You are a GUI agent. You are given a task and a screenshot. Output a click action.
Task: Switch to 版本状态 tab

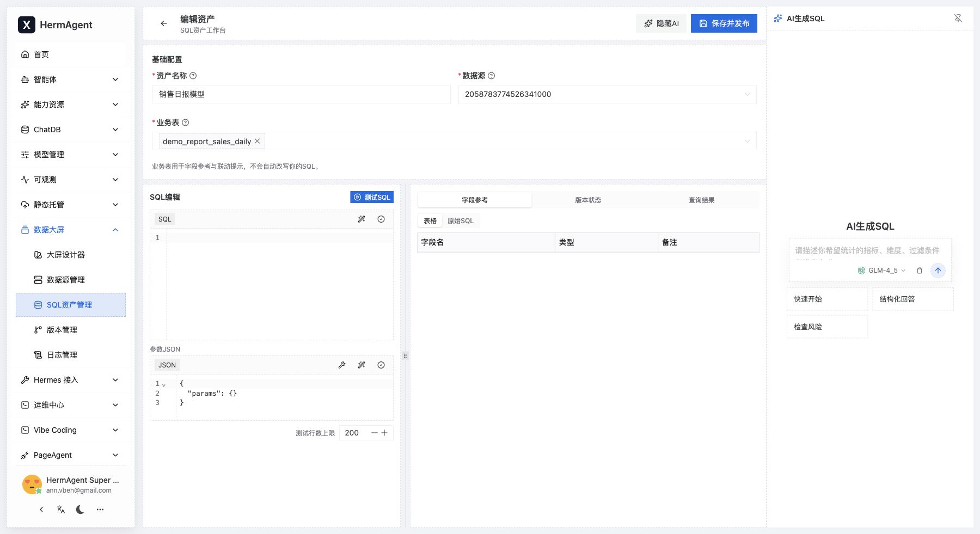coord(588,200)
